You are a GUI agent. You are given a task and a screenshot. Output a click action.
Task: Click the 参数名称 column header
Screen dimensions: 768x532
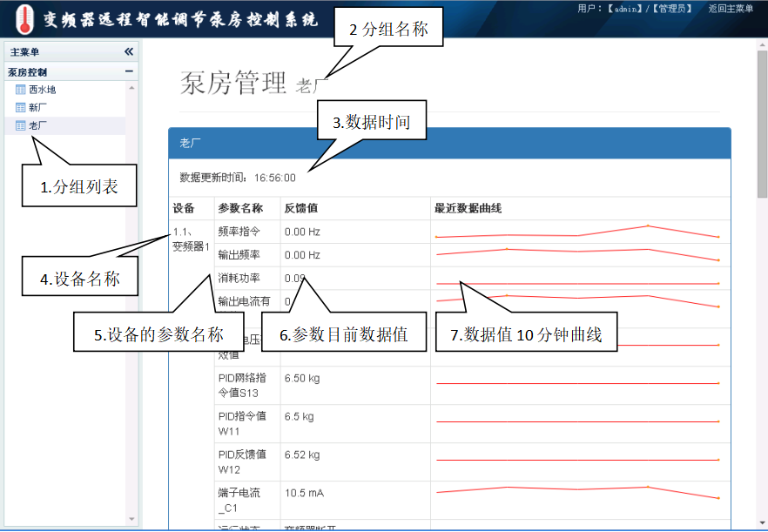point(240,208)
